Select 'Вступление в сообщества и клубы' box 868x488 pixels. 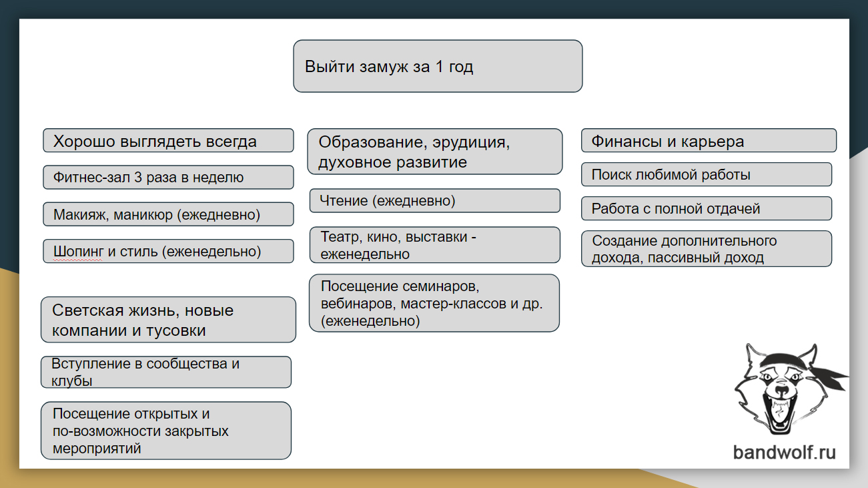166,372
